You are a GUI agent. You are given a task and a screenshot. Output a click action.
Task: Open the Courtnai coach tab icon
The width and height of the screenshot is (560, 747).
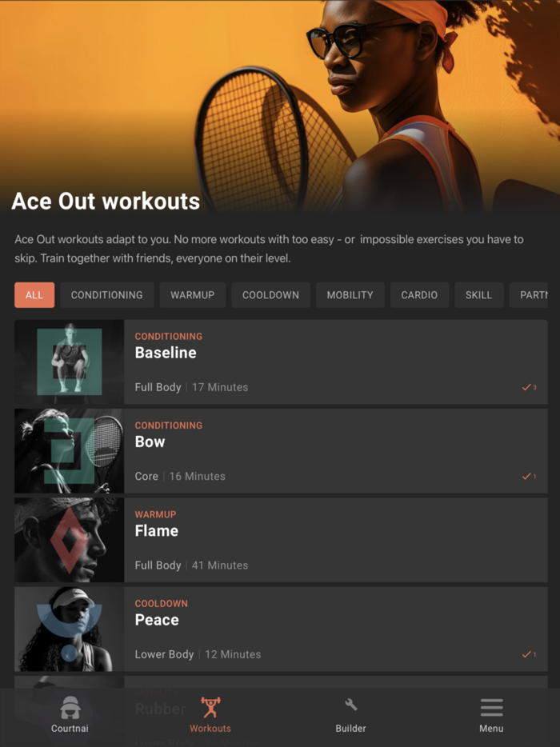[70, 707]
